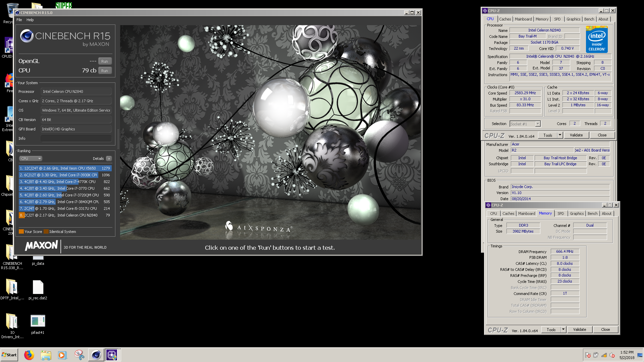Click the Cinebench logo sphere in header

coord(26,36)
